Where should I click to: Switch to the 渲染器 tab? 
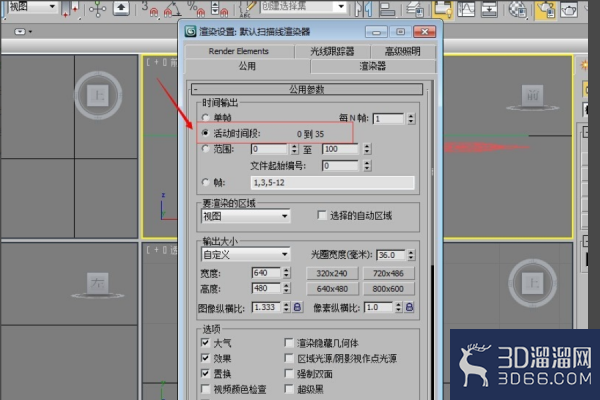coord(372,66)
